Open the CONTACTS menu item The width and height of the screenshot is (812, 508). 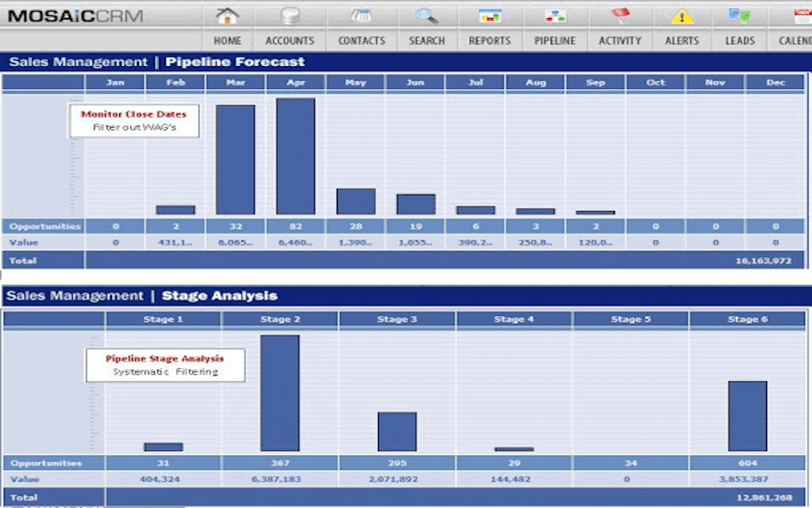tap(361, 41)
